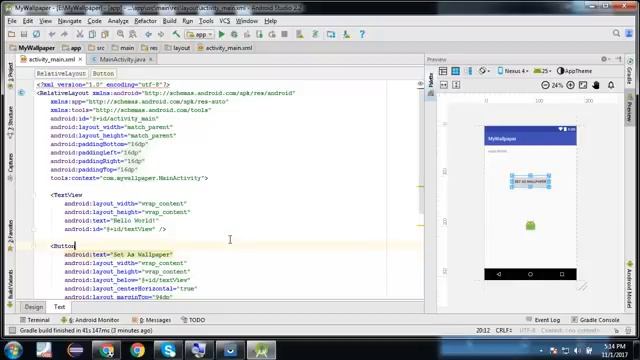Viewport: 640px width, 360px height.
Task: Close the activity_main.xml tab
Action: click(80, 60)
